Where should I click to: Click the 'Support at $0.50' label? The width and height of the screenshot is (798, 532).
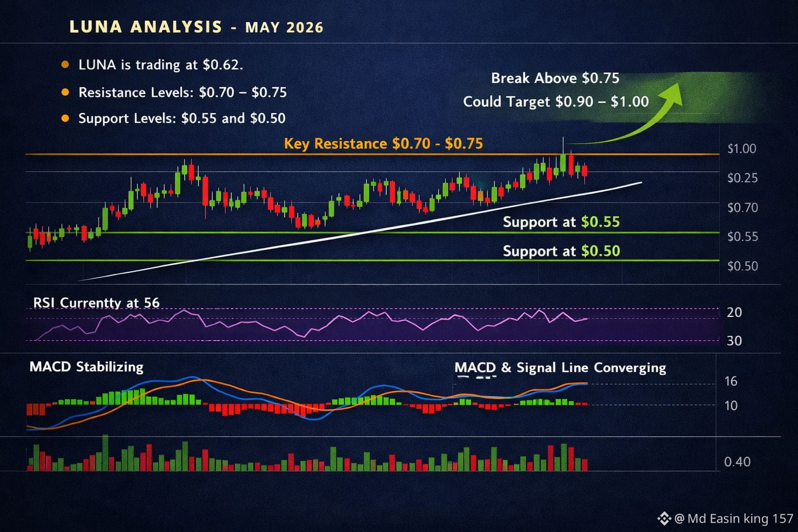[x=561, y=251]
